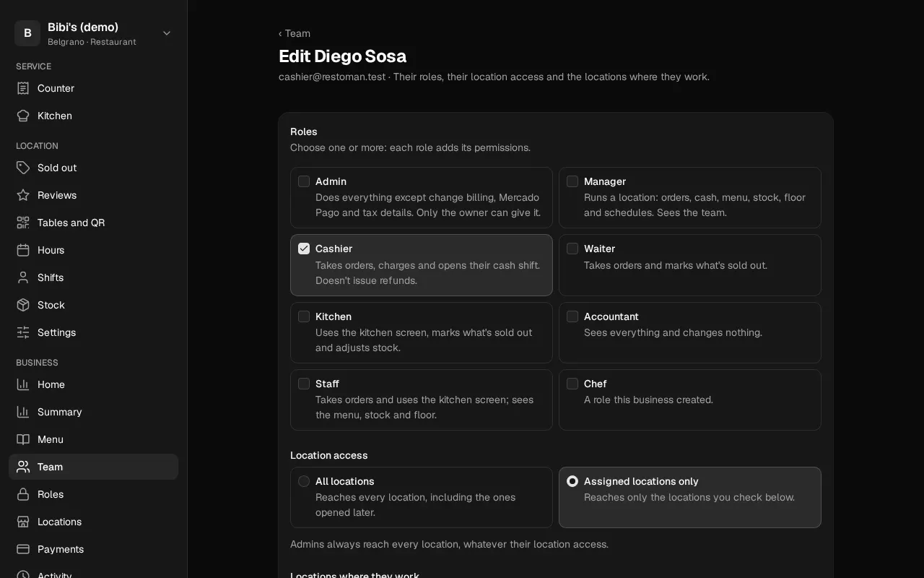Image resolution: width=924 pixels, height=578 pixels.
Task: Click the Summary chart icon
Action: tap(23, 412)
